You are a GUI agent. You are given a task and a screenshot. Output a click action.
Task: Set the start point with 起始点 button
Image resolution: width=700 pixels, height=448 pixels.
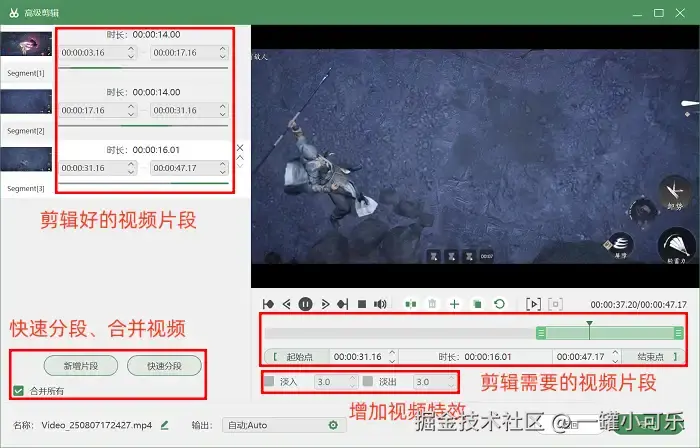point(296,357)
